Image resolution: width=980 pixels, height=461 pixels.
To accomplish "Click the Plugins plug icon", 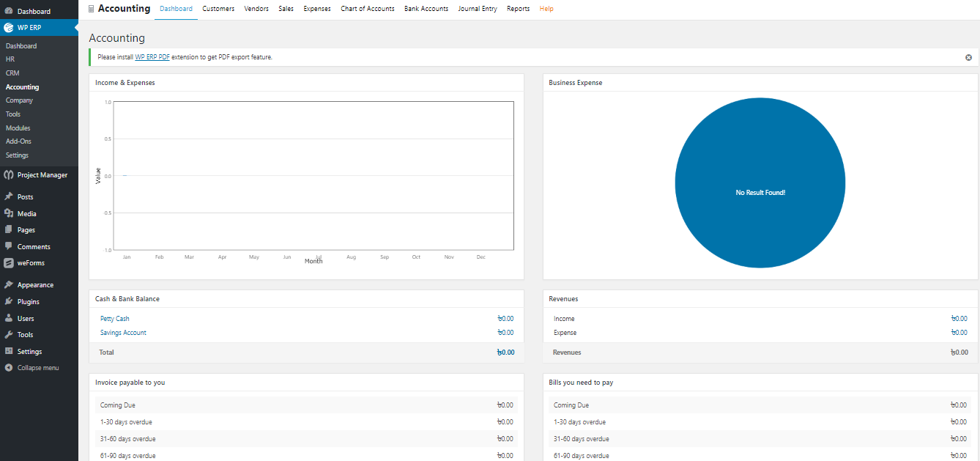I will (x=9, y=301).
